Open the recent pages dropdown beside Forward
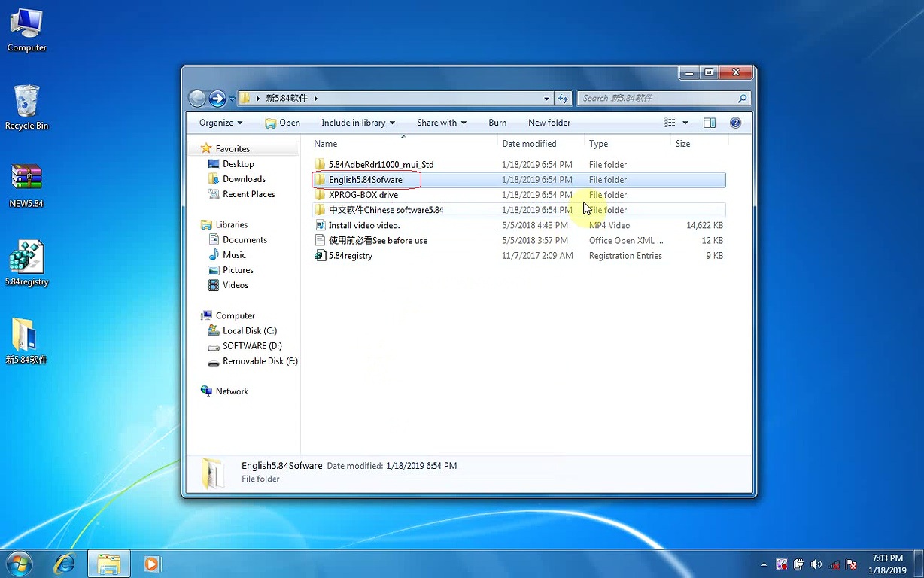The image size is (924, 578). (x=231, y=99)
